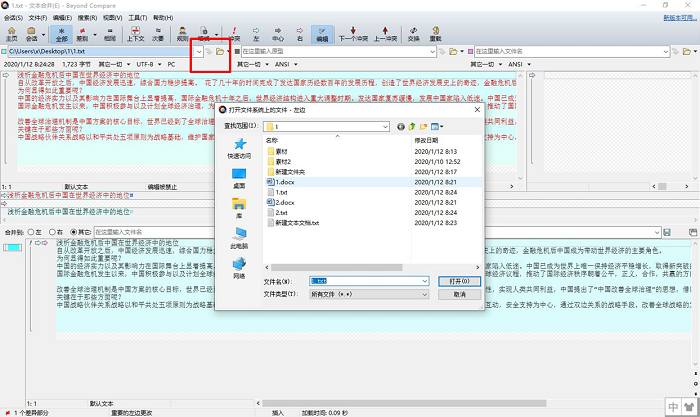This screenshot has width=700, height=417.
Task: Select the 1.docx file in list
Action: pos(283,184)
